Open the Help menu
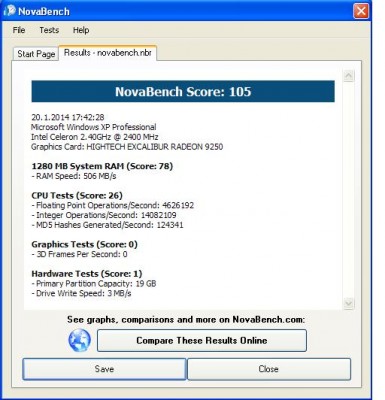This screenshot has width=385, height=400. click(x=81, y=30)
